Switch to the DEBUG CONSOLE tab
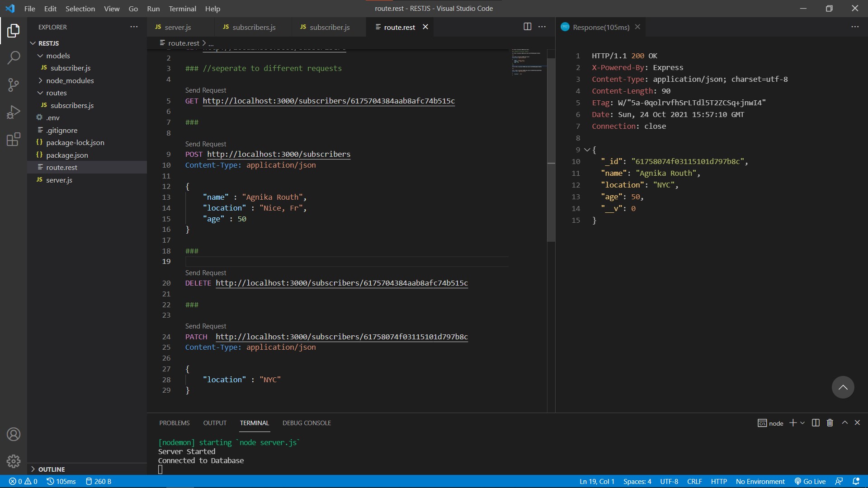Image resolution: width=868 pixels, height=488 pixels. click(307, 423)
